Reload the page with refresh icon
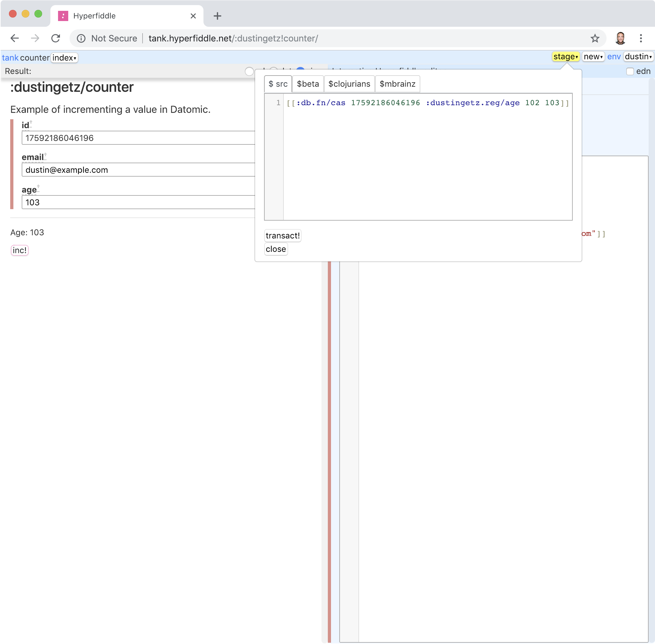This screenshot has width=655, height=644. [56, 38]
